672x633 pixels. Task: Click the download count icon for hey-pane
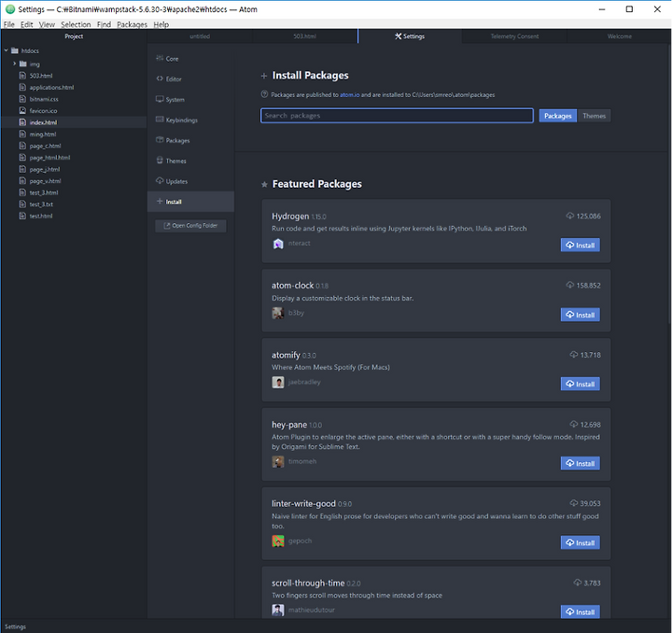point(574,424)
